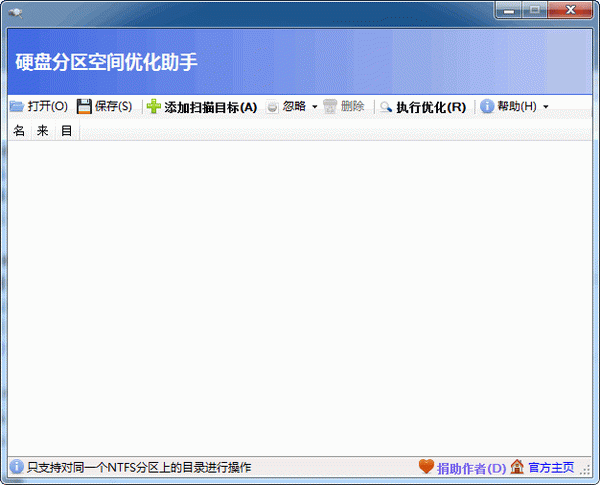Image resolution: width=600 pixels, height=485 pixels.
Task: Open the 帮助(H) dropdown arrow
Action: (545, 107)
